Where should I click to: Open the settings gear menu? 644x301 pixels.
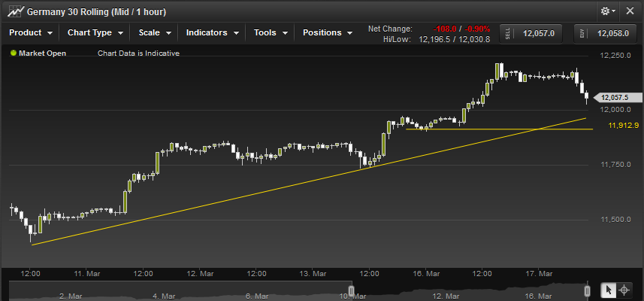click(608, 11)
